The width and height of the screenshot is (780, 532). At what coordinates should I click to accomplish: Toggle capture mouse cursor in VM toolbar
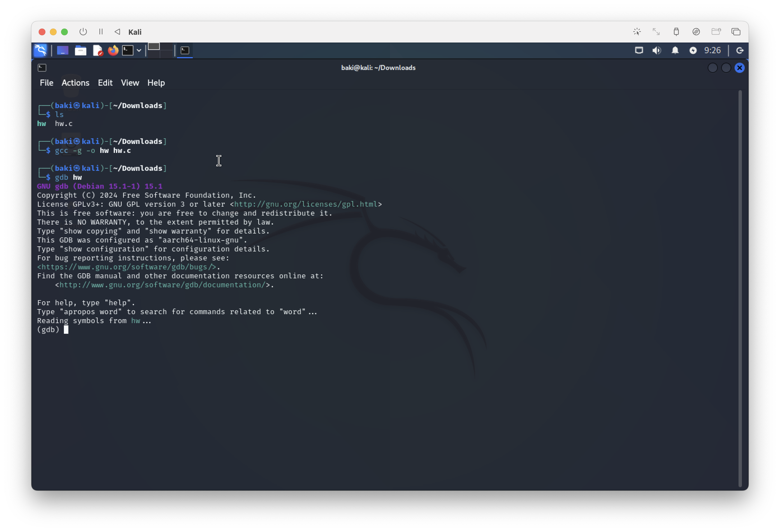pos(637,32)
